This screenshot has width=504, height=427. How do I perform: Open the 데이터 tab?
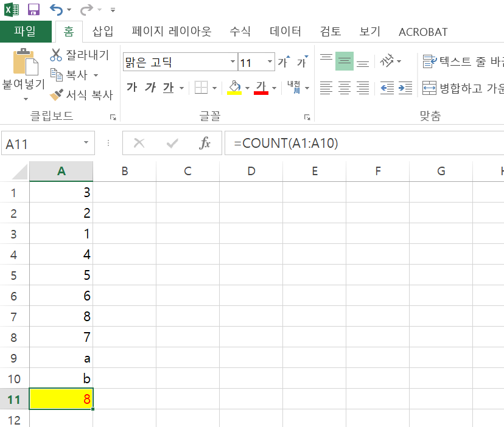[285, 32]
